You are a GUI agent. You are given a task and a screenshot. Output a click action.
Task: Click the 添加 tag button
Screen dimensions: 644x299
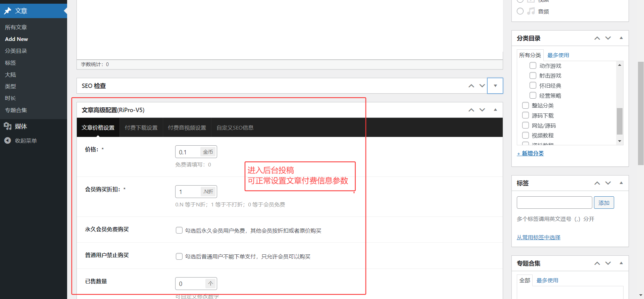click(x=604, y=203)
